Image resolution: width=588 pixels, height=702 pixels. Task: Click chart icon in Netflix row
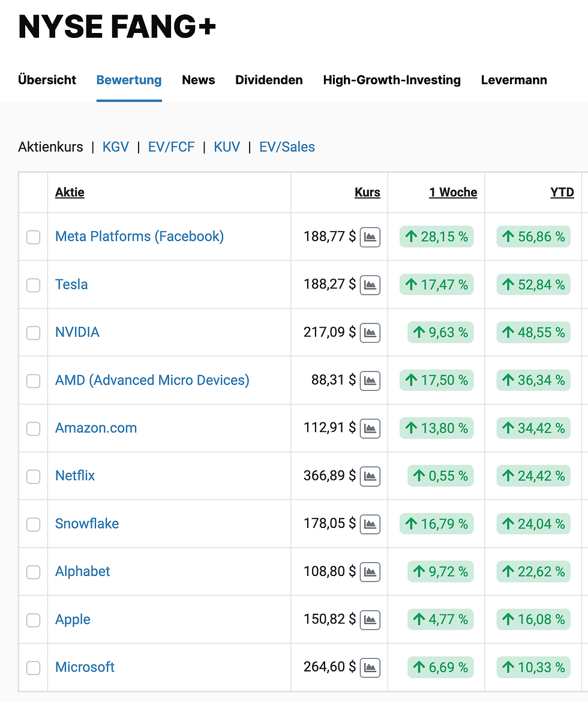tap(370, 476)
